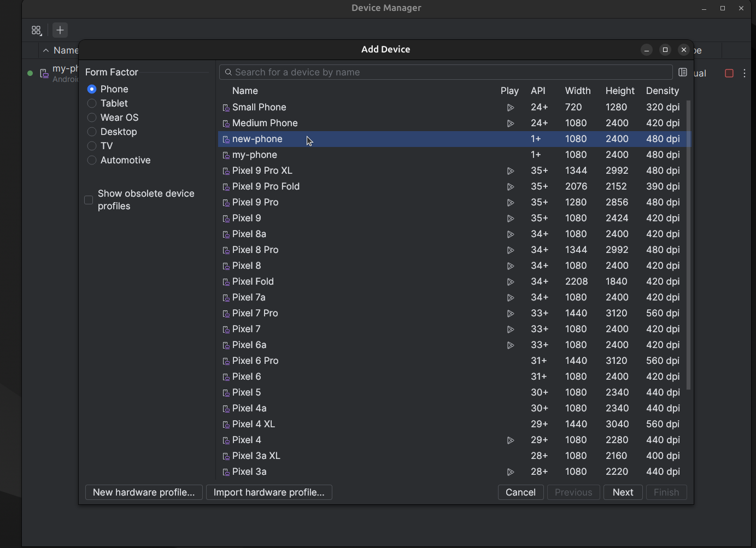Click the new-phone device icon

226,139
